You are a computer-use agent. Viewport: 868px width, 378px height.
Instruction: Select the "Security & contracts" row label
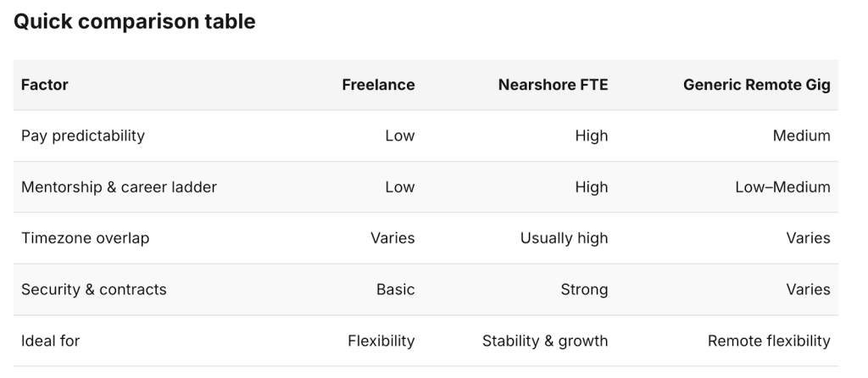click(93, 290)
